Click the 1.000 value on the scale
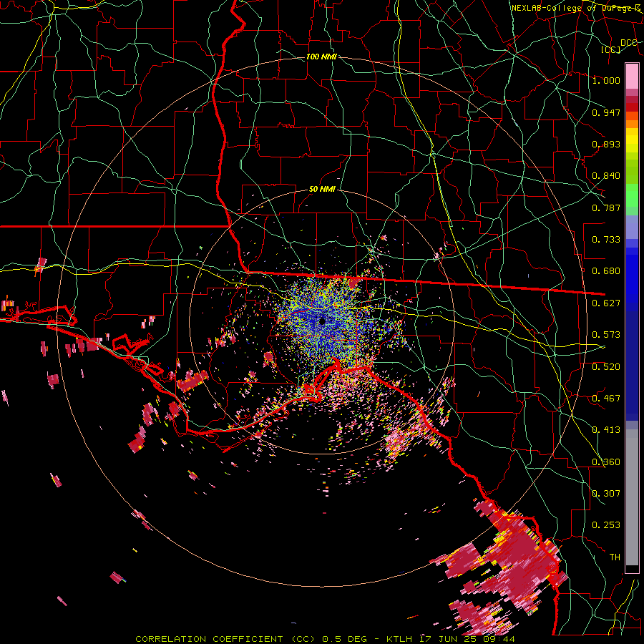This screenshot has width=644, height=644. coord(606,80)
